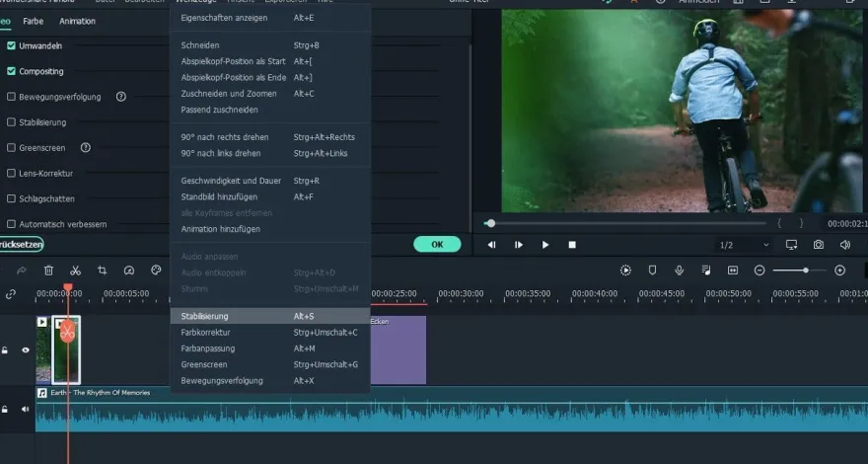Open the color palette icon
868x464 pixels.
[156, 270]
